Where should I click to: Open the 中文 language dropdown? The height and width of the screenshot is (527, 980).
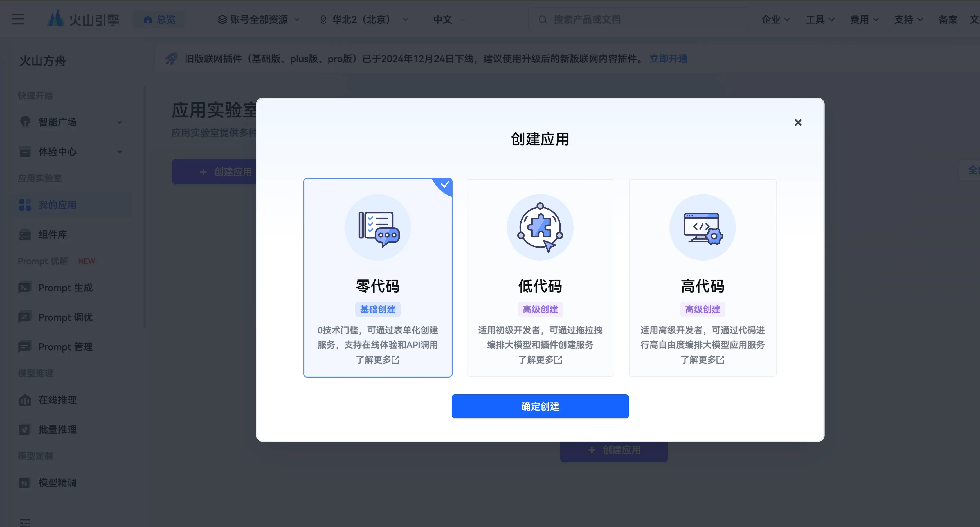click(x=449, y=19)
